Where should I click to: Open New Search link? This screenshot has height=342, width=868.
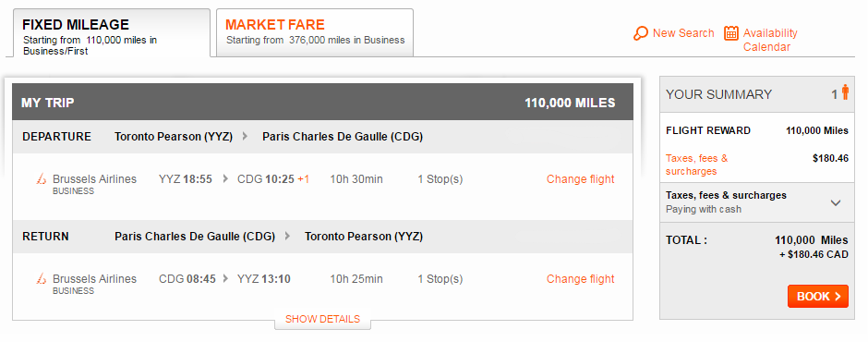point(683,33)
